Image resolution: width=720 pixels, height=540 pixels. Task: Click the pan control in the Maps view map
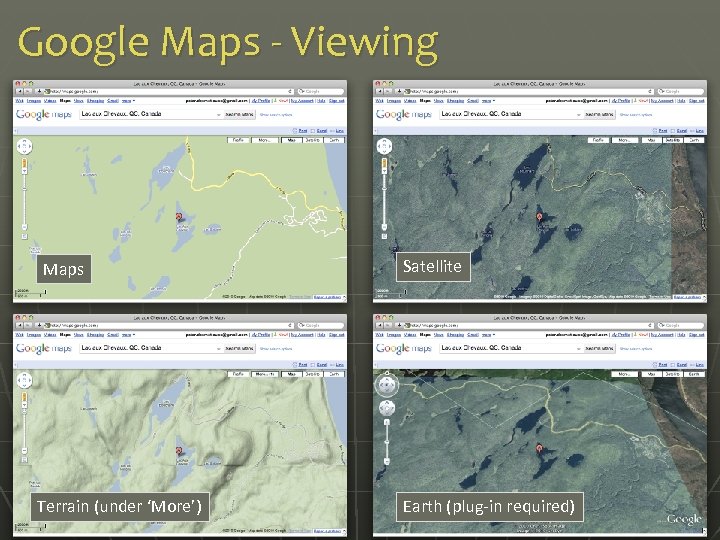[x=24, y=146]
